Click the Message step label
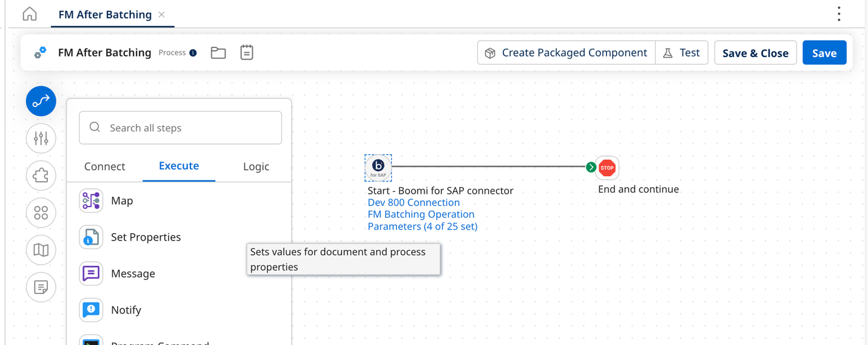 tap(133, 273)
